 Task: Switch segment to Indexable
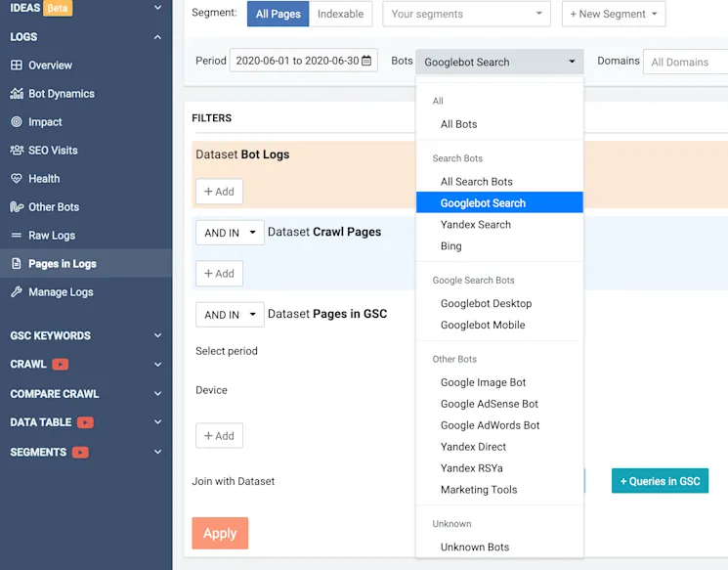coord(340,14)
